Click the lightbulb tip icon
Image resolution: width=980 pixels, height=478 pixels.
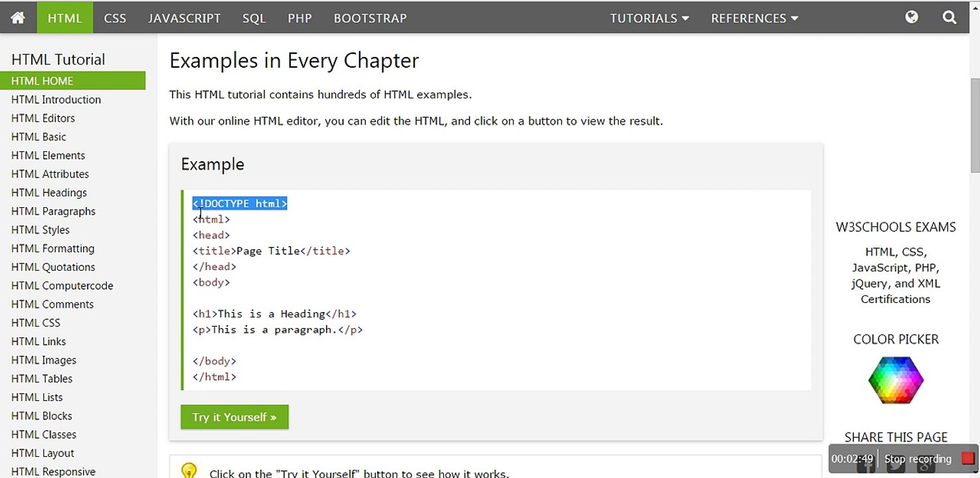[189, 471]
